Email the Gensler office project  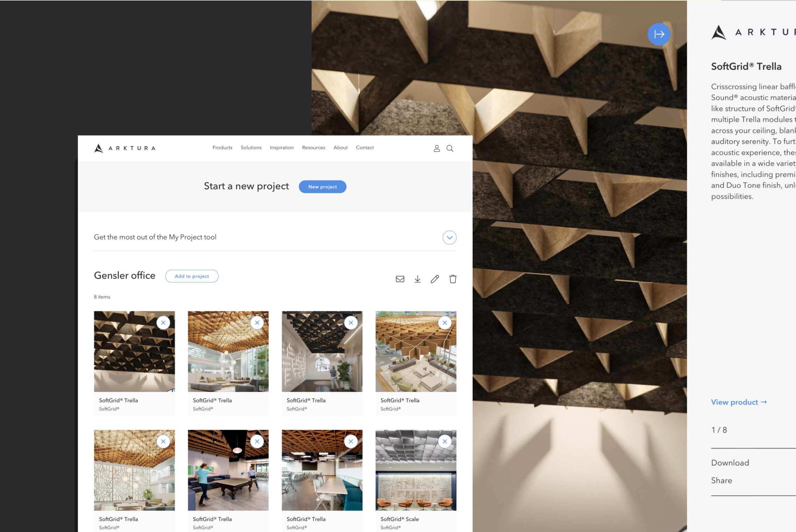400,279
